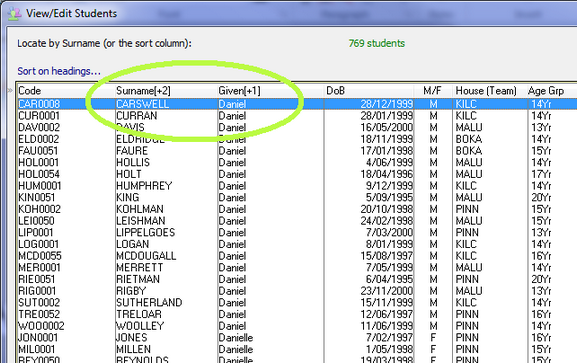The image size is (577, 363).
Task: Select the SUTHERLAND surname cell
Action: click(149, 303)
